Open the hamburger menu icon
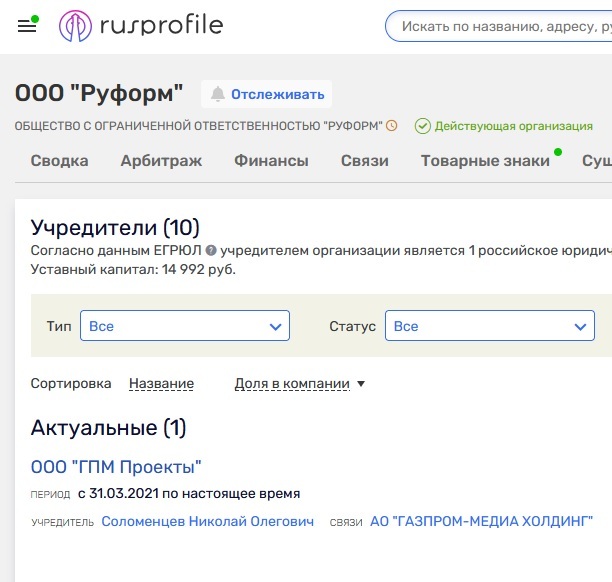This screenshot has height=582, width=612. coord(27,26)
